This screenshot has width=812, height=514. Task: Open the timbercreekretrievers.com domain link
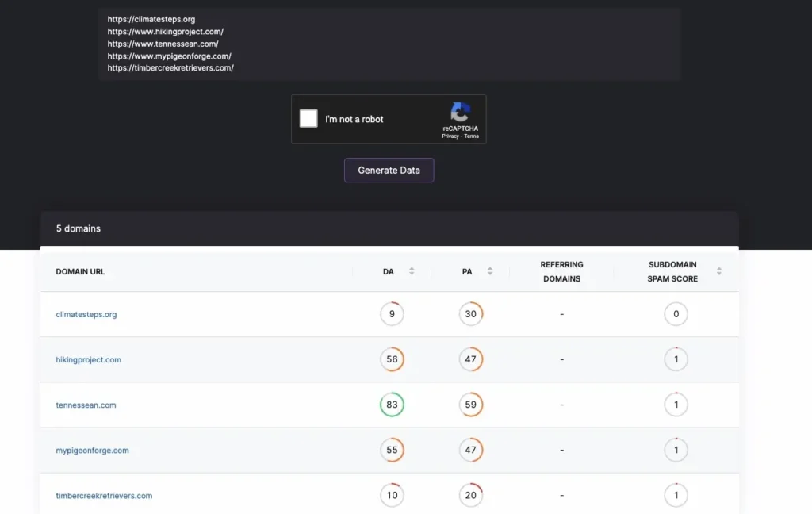[x=104, y=496]
